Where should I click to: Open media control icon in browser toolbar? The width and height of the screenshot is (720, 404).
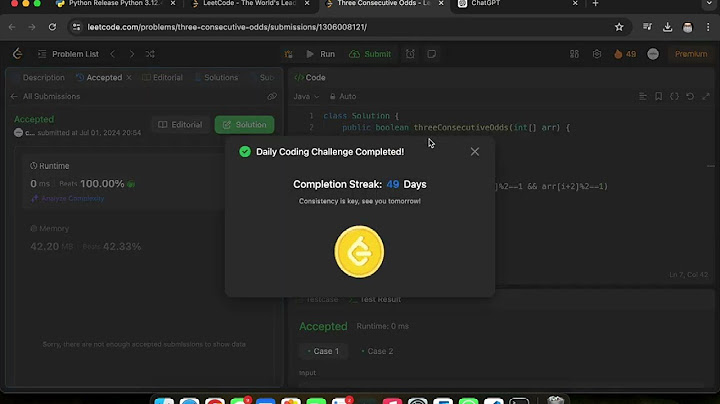[x=647, y=27]
